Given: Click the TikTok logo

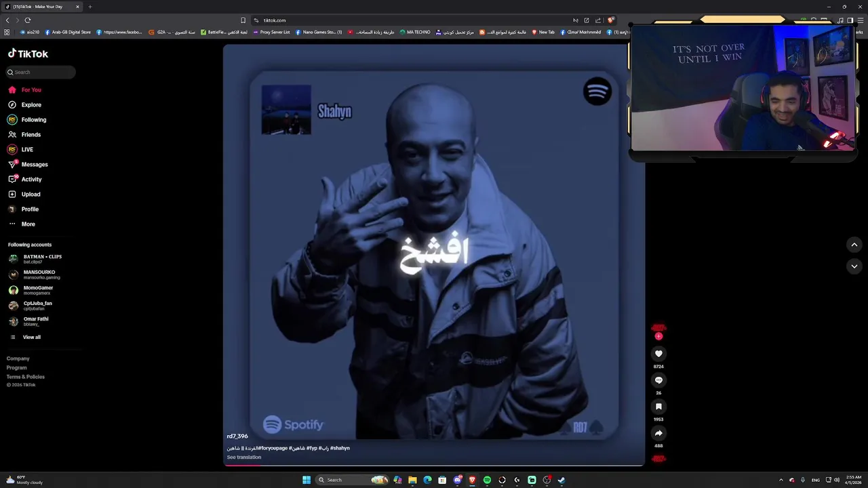Looking at the screenshot, I should point(28,54).
